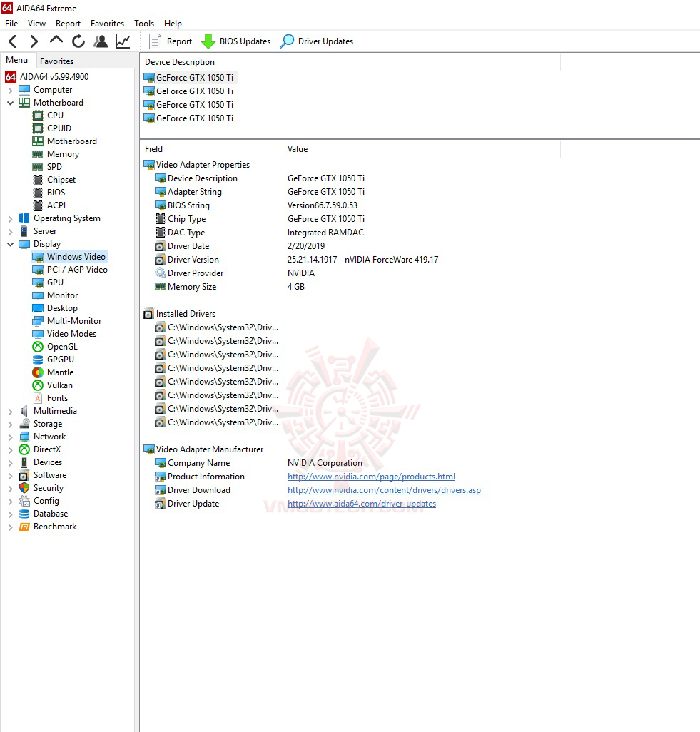
Task: Expand the DirectX node
Action: tap(10, 449)
